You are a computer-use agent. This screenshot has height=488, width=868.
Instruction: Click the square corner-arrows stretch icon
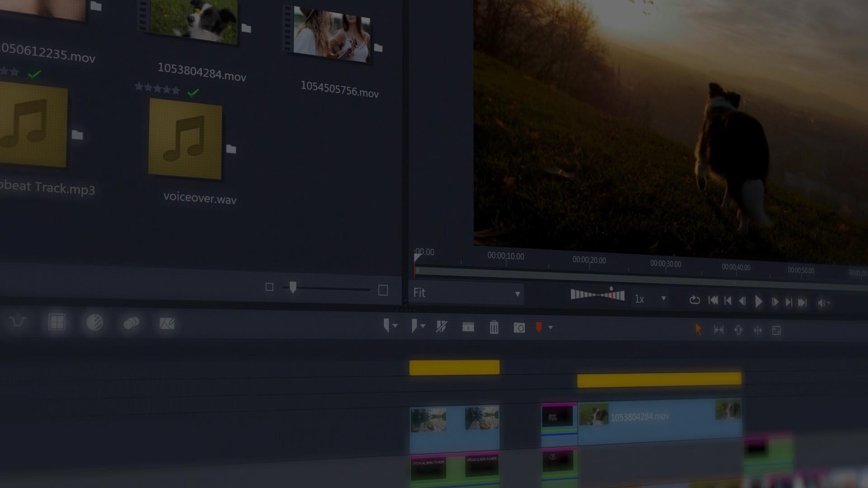pyautogui.click(x=777, y=331)
